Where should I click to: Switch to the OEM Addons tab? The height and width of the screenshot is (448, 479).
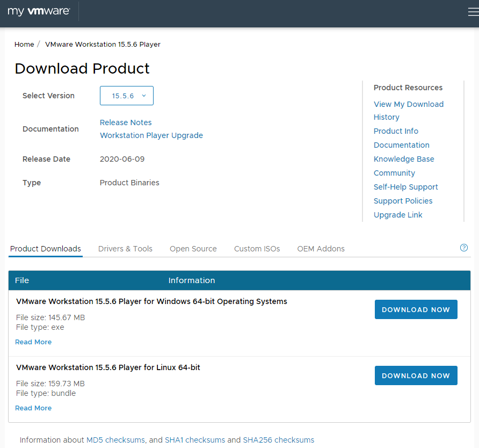click(x=321, y=249)
